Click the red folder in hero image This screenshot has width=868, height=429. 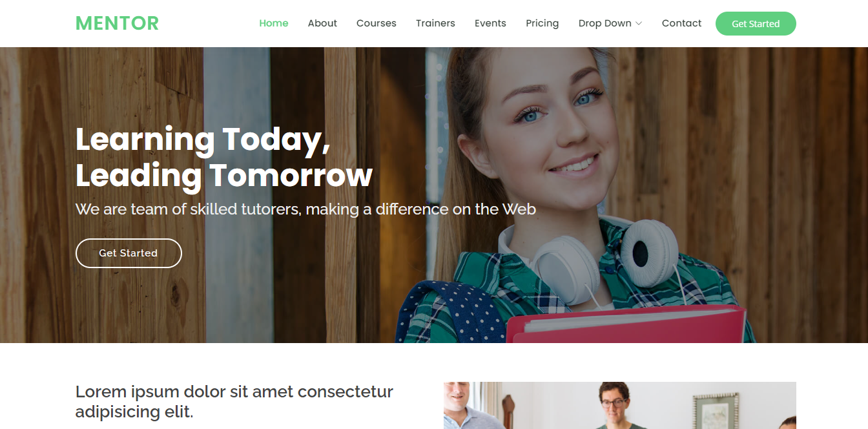coord(625,326)
